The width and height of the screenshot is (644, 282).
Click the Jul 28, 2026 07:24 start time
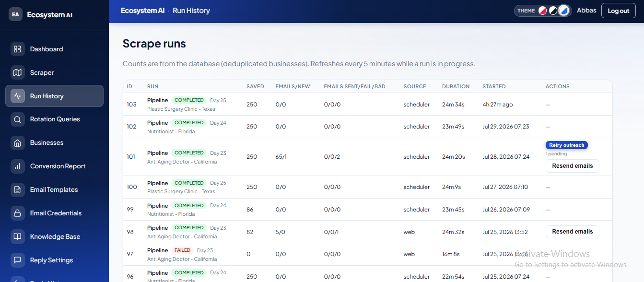(506, 157)
